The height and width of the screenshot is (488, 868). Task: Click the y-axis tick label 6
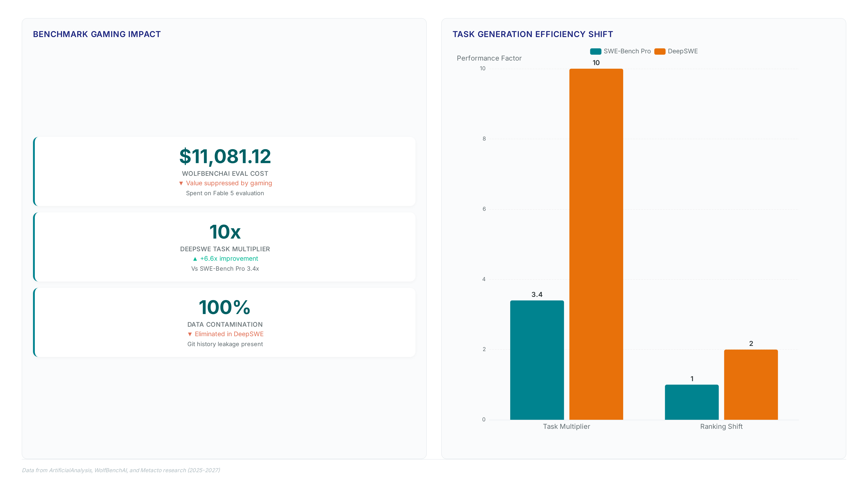484,209
